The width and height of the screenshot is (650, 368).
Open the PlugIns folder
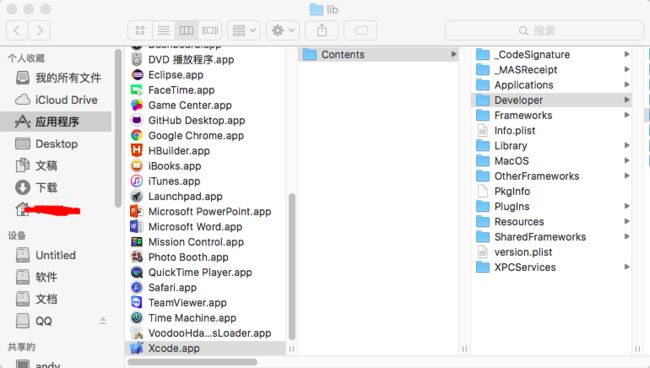click(x=551, y=206)
